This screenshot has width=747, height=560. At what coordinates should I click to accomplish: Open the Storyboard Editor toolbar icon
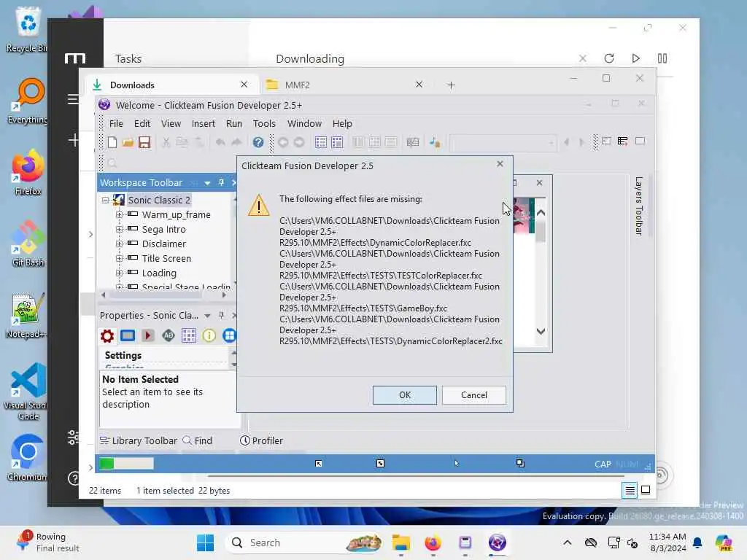pyautogui.click(x=321, y=142)
